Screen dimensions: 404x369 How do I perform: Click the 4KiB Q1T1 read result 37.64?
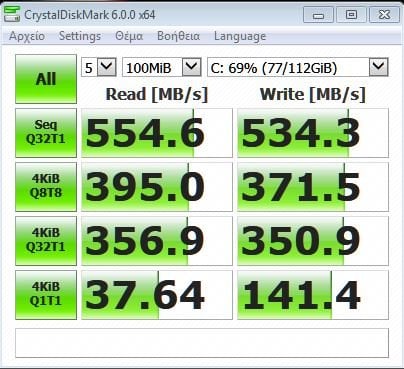point(157,295)
